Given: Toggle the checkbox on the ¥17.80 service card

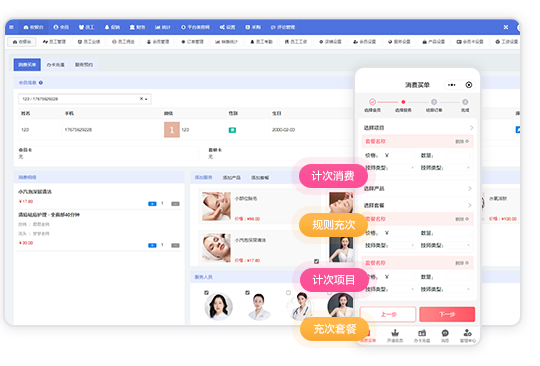Looking at the screenshot, I should coord(316,262).
